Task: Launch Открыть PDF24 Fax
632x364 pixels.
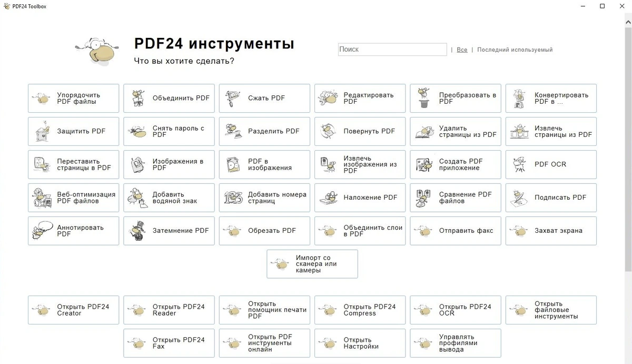Action: coord(169,343)
